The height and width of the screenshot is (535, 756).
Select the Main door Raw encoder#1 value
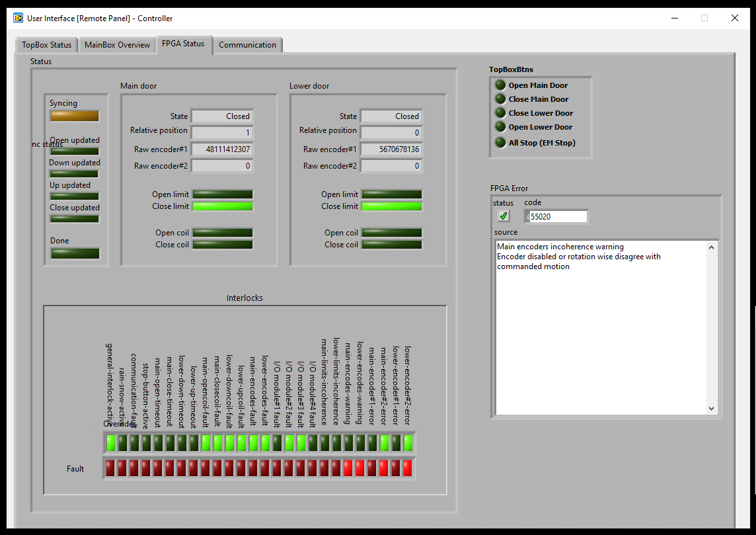[223, 149]
